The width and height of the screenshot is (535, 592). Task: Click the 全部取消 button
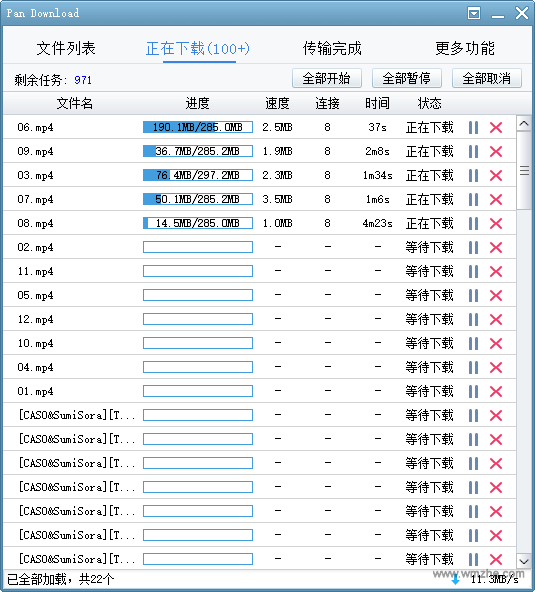point(487,78)
